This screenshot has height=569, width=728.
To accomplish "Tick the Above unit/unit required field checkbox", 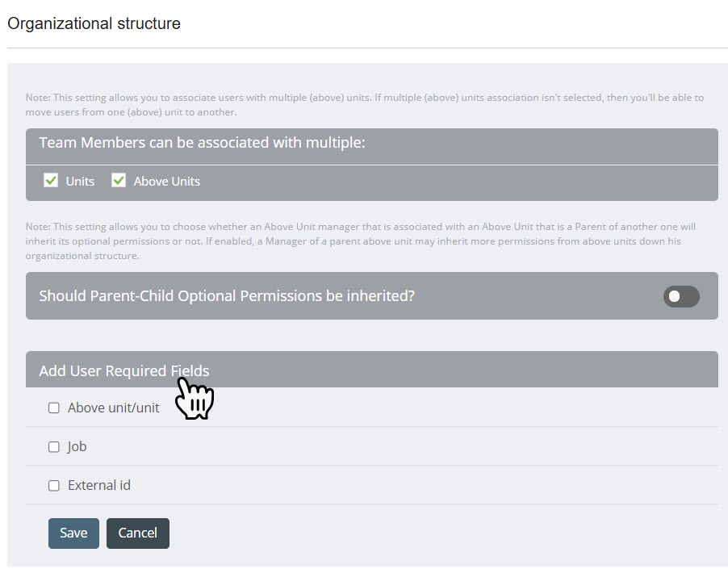I will coord(54,408).
